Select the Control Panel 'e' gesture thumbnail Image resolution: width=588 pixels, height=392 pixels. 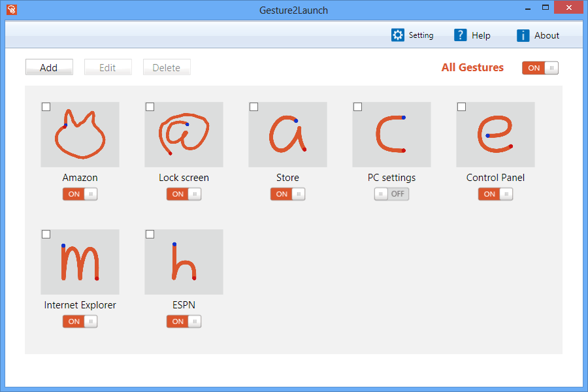click(x=495, y=135)
